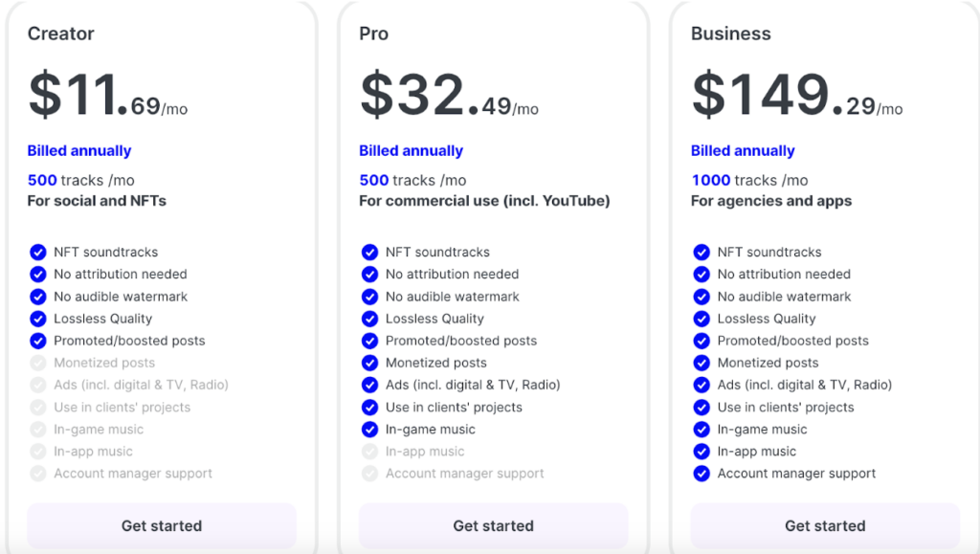Click greyed Monetized posts checkmark in Creator

[x=38, y=363]
